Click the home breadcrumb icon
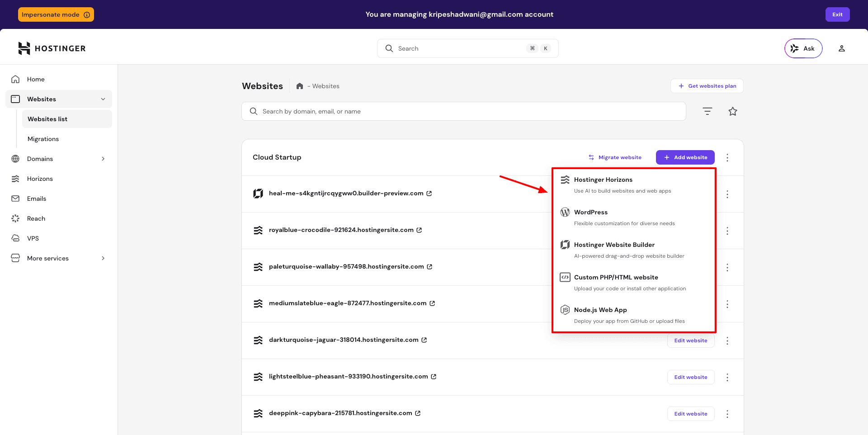 click(x=299, y=86)
